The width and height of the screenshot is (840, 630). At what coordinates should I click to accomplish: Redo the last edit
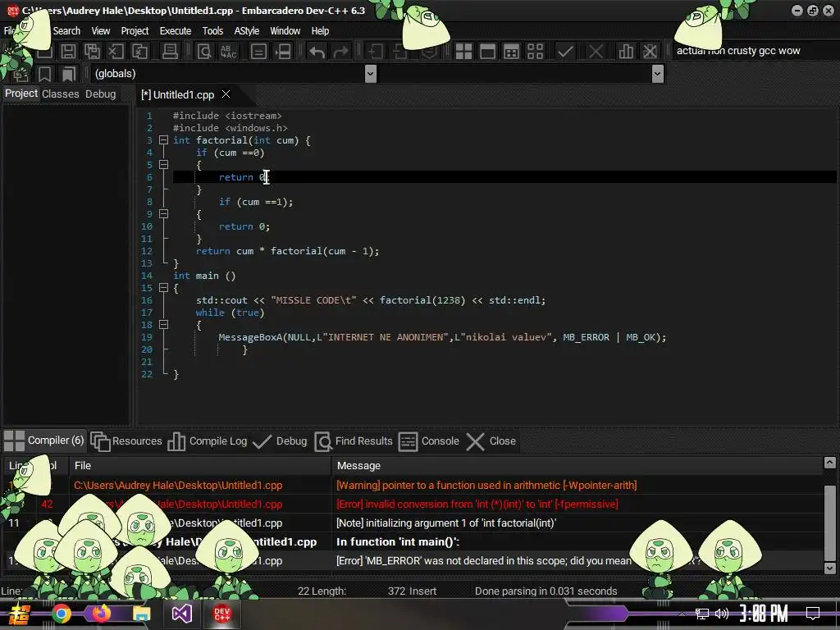[340, 52]
